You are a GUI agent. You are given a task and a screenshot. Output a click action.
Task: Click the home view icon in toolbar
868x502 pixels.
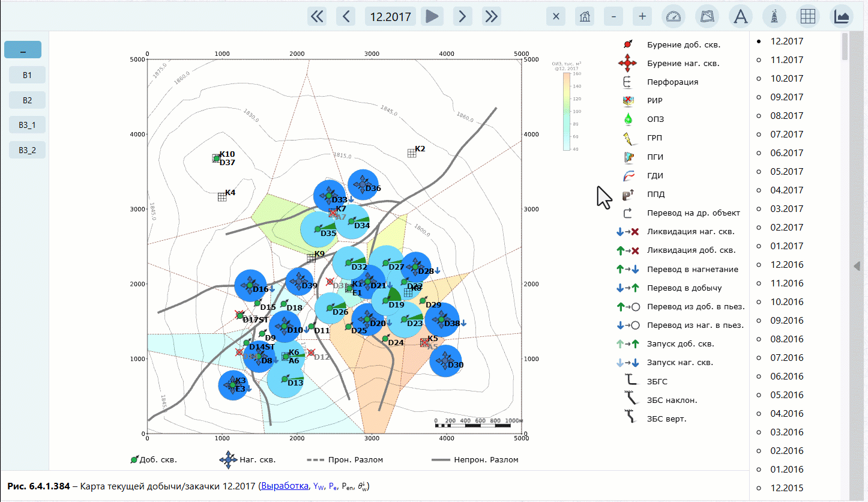[584, 16]
